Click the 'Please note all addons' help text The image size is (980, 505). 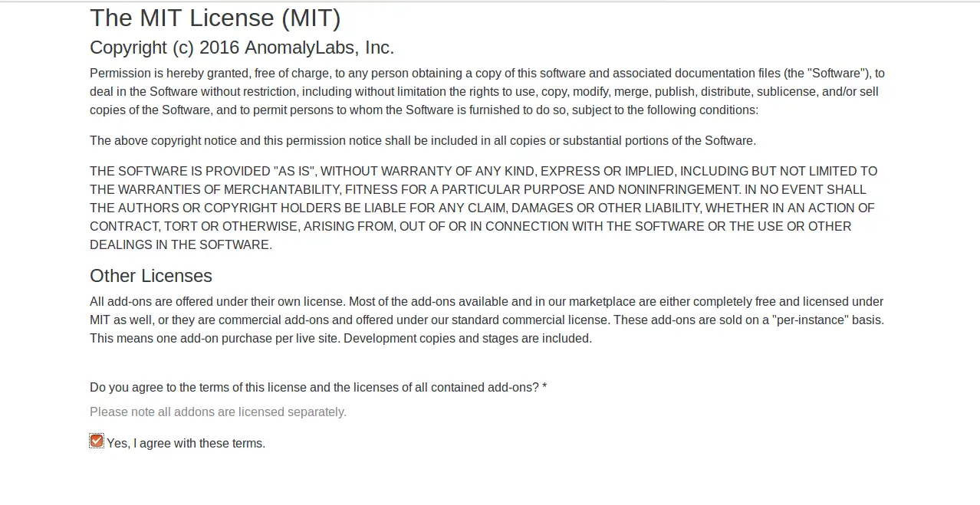(x=218, y=412)
